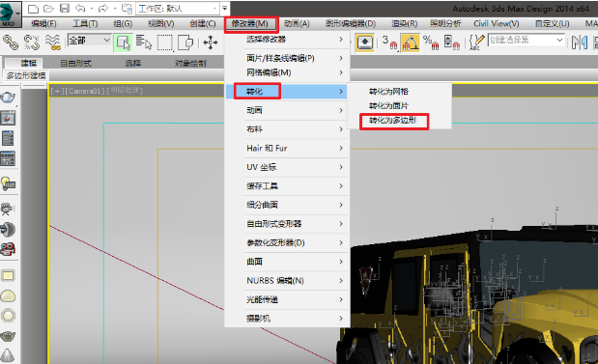Switch to the 自由形式 ribbon tab

pos(76,64)
